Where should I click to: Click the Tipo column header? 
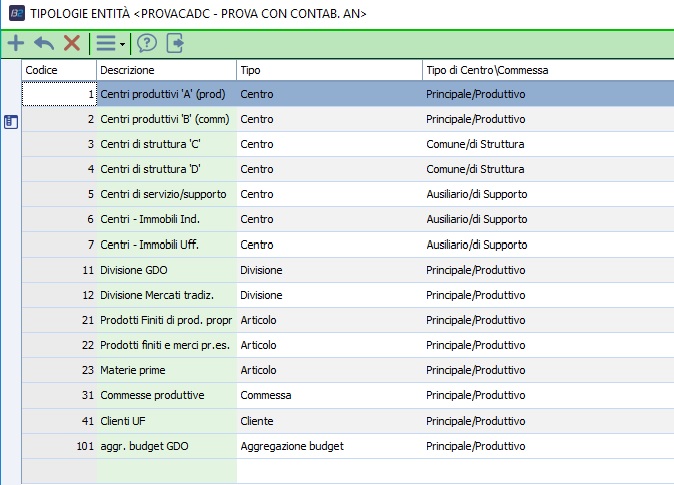click(329, 70)
